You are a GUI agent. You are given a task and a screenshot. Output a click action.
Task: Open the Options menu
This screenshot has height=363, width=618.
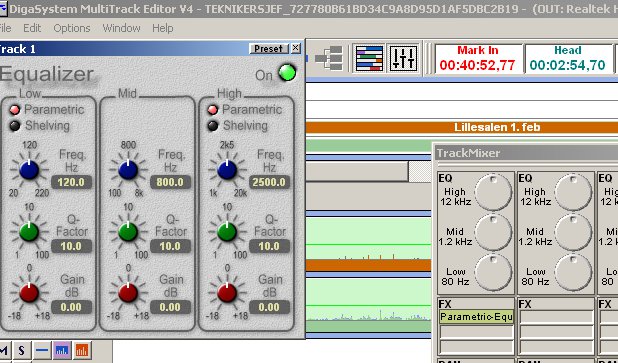tap(72, 28)
